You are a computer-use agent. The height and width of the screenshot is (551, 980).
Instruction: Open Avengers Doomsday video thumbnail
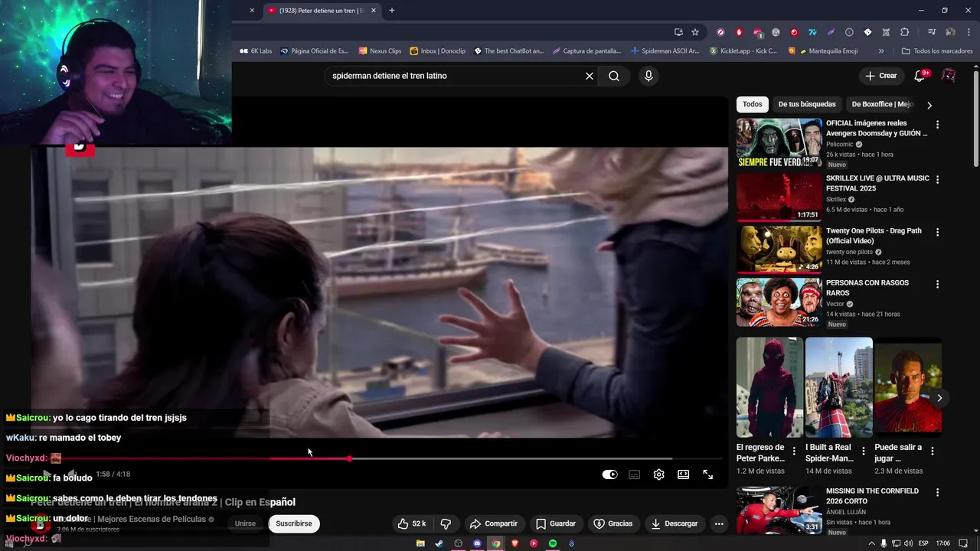[779, 143]
